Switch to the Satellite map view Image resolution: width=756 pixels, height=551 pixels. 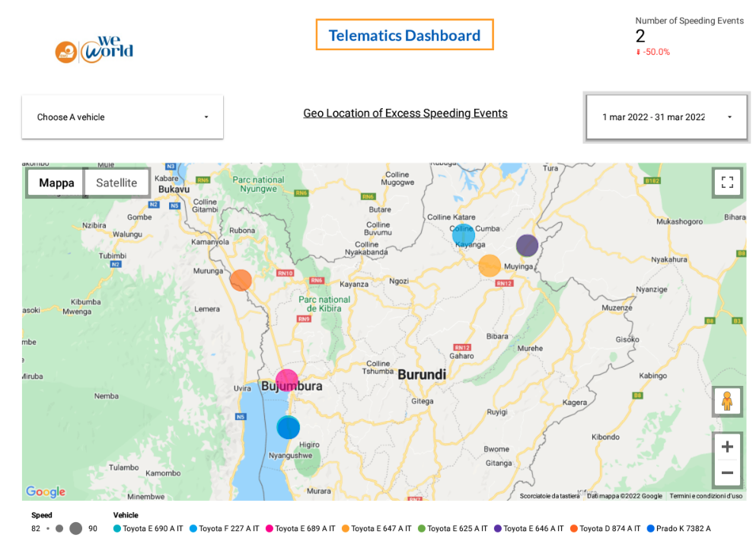(x=116, y=182)
